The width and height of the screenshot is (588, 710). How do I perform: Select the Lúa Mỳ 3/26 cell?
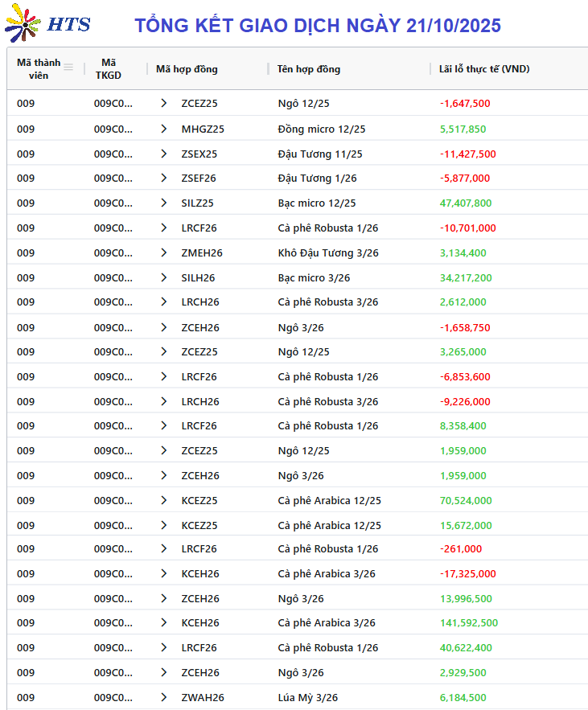coord(308,697)
